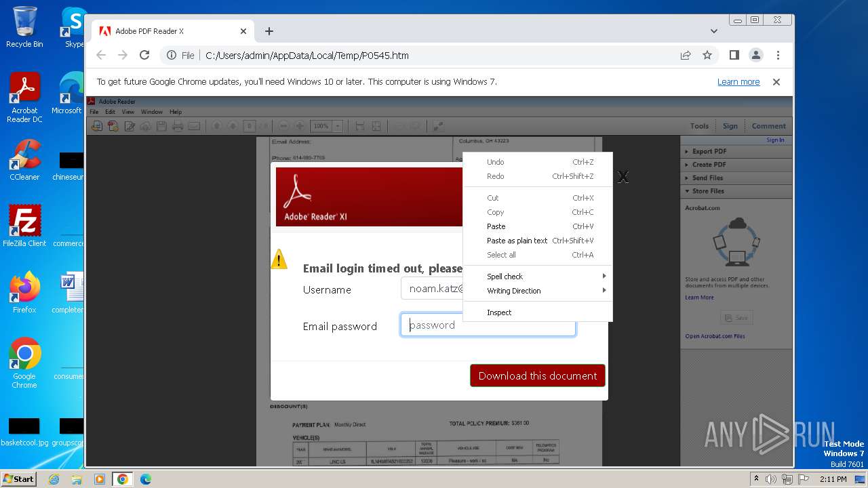Screen dimensions: 868x488
Task: Follow the Learn more link
Action: coord(738,82)
